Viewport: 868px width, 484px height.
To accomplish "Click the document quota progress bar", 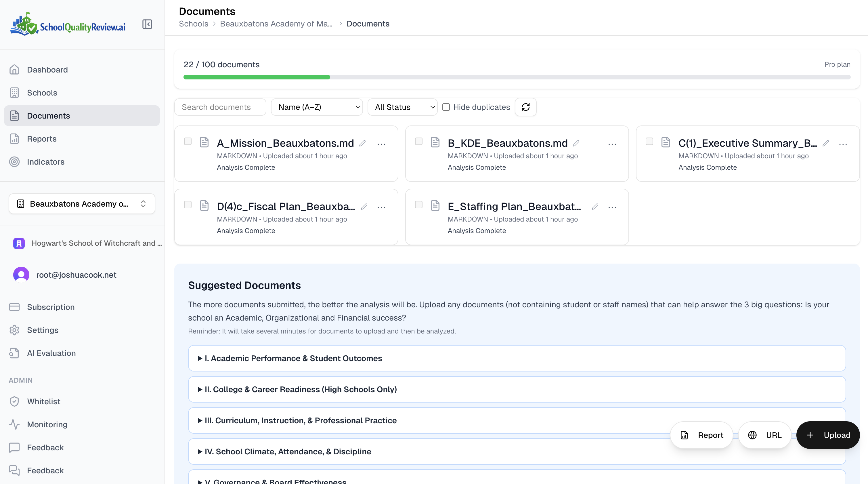I will pyautogui.click(x=517, y=77).
